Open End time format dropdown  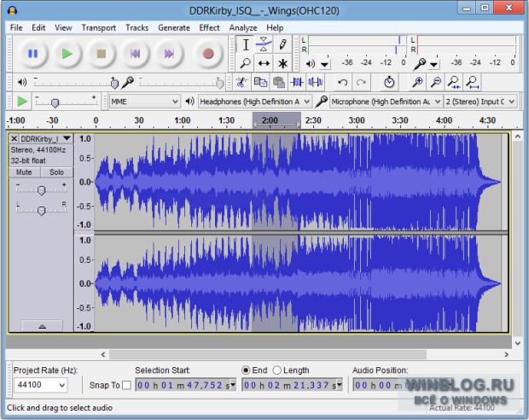click(x=340, y=385)
